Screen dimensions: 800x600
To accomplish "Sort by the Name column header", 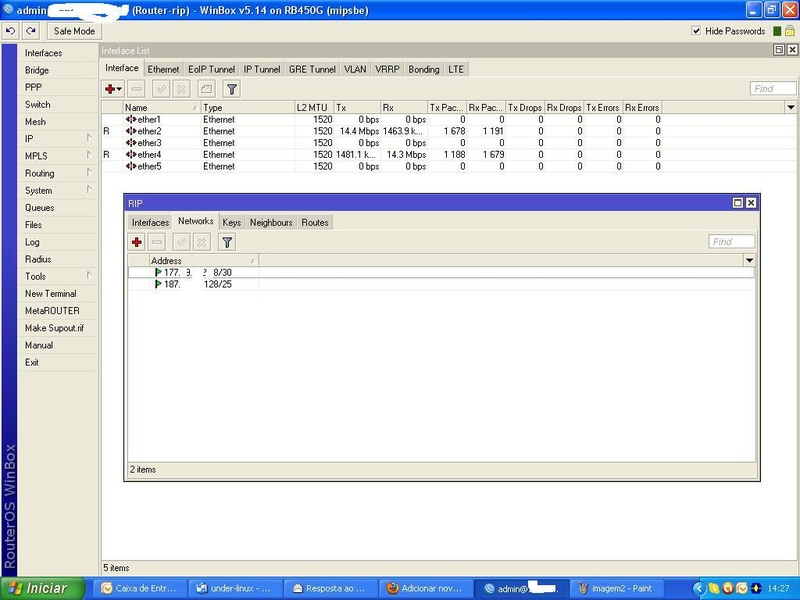I will [x=161, y=108].
